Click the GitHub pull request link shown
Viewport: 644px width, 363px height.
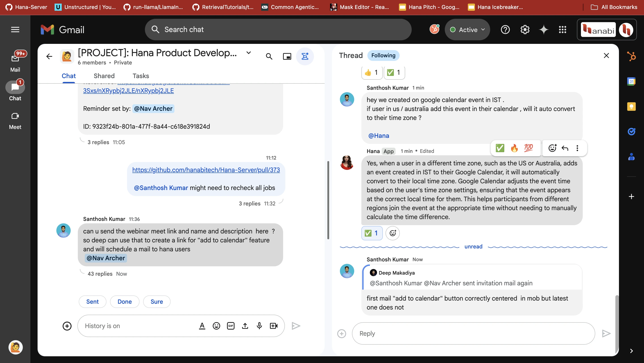pyautogui.click(x=206, y=170)
